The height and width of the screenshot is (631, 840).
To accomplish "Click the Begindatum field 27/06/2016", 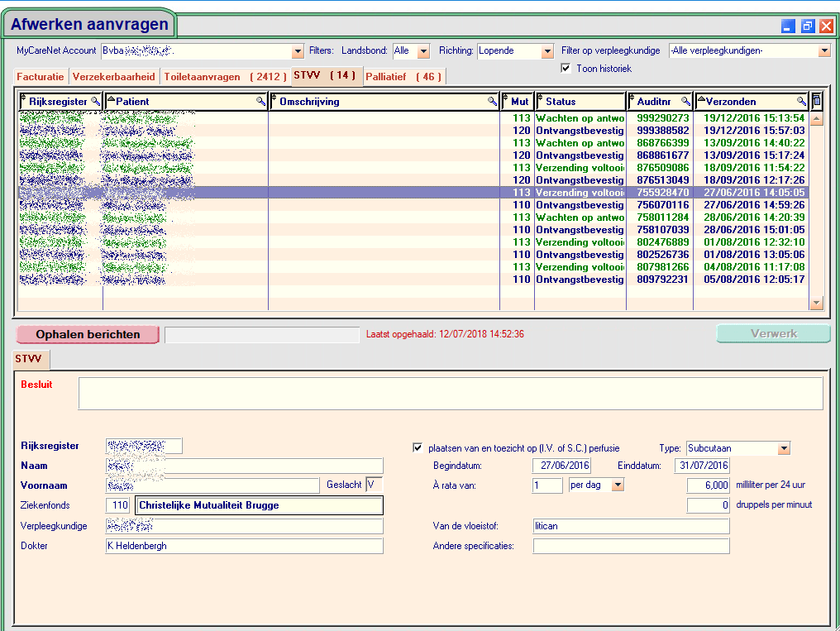I will [561, 466].
